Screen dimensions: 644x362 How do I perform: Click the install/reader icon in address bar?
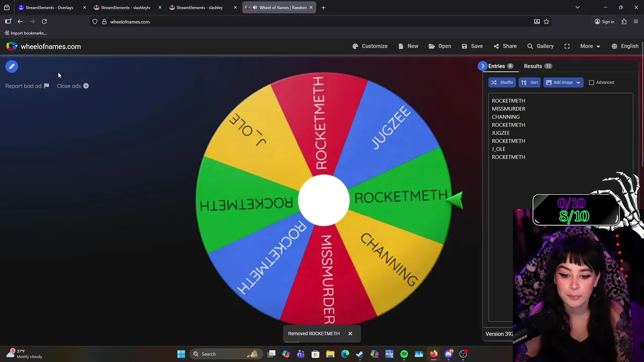pyautogui.click(x=537, y=22)
